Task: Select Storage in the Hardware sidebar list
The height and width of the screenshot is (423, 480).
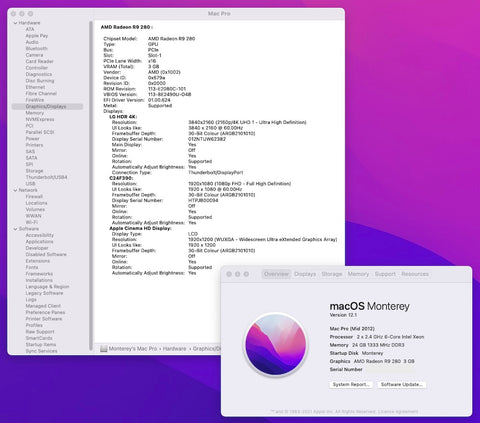Action: pyautogui.click(x=34, y=171)
